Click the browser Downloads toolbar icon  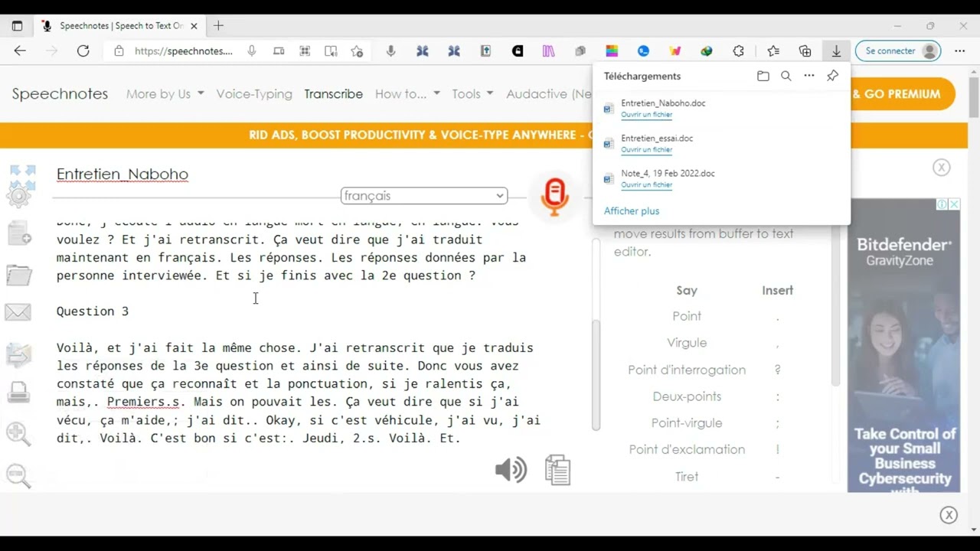[836, 51]
